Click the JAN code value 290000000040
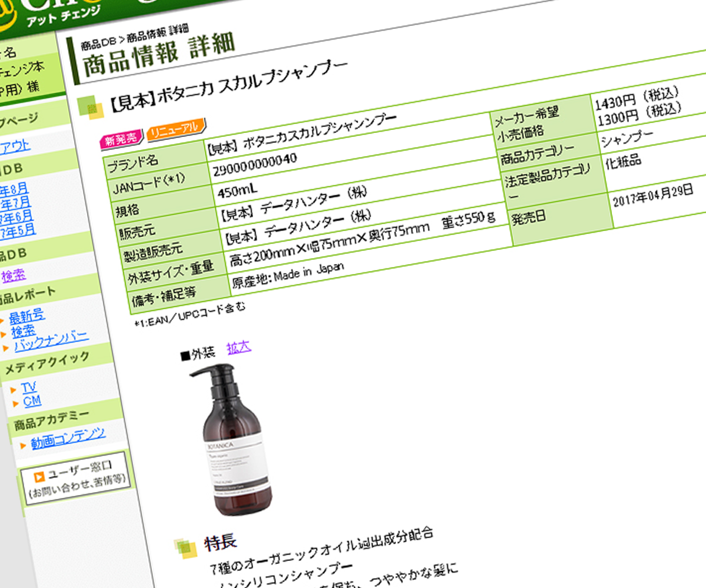706x588 pixels. point(255,165)
